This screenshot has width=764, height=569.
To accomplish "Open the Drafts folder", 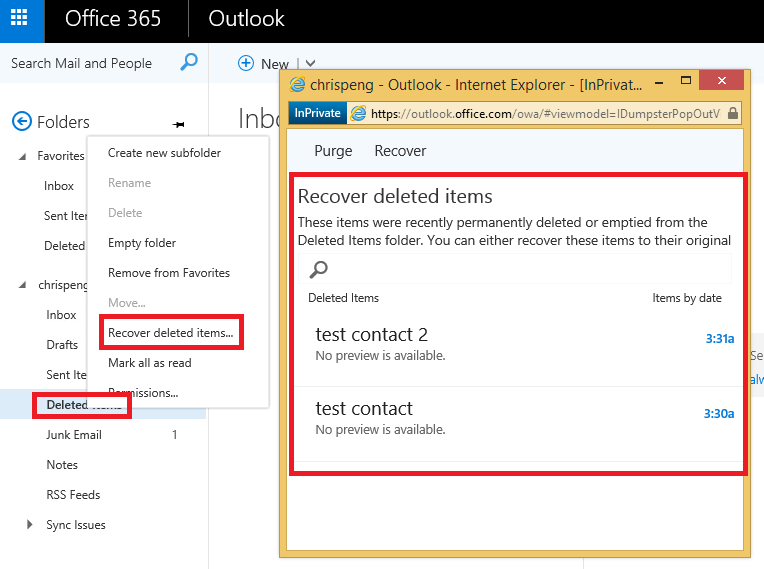I will 62,345.
